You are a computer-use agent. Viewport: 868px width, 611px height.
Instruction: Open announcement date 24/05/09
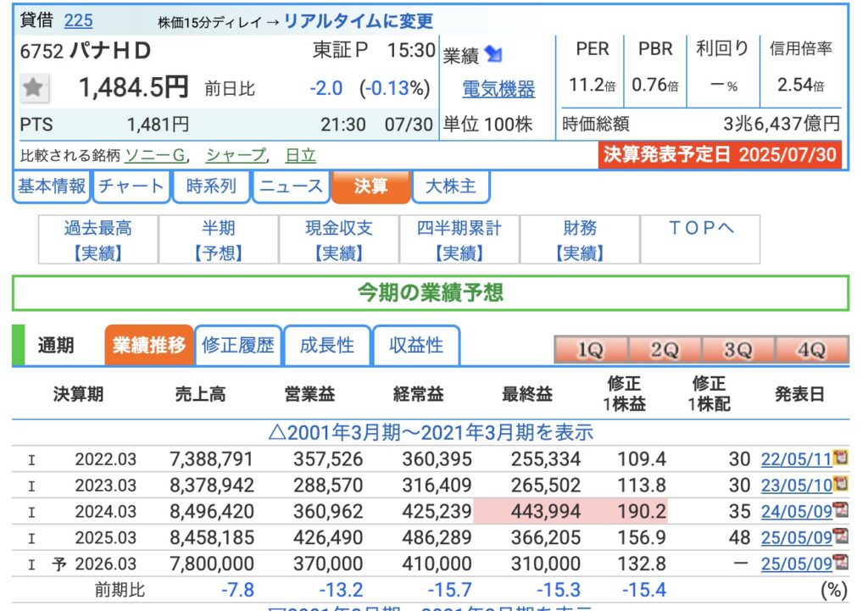796,511
